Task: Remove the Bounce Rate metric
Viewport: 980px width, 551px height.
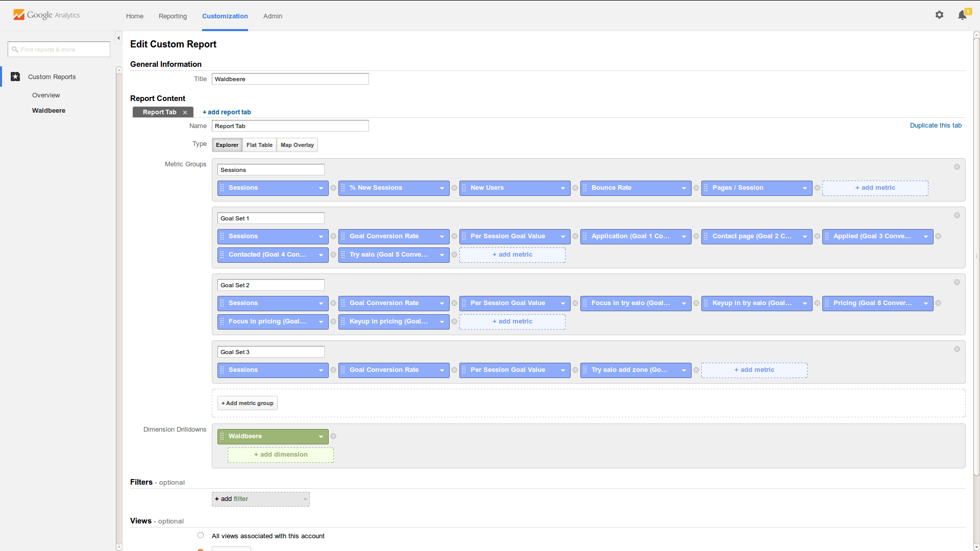Action: pyautogui.click(x=696, y=188)
